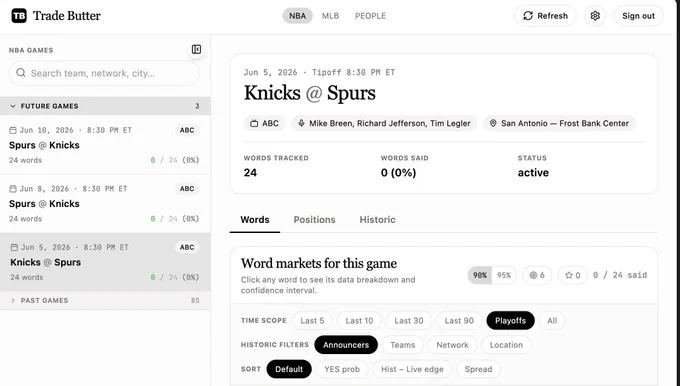Click the Mike Breen, Richard Jefferson announcers chip

[x=384, y=123]
